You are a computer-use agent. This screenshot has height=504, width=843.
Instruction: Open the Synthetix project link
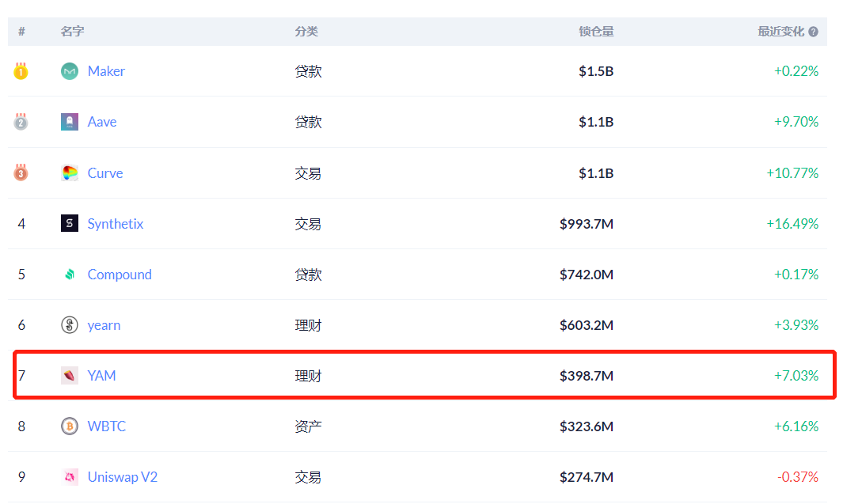point(116,224)
